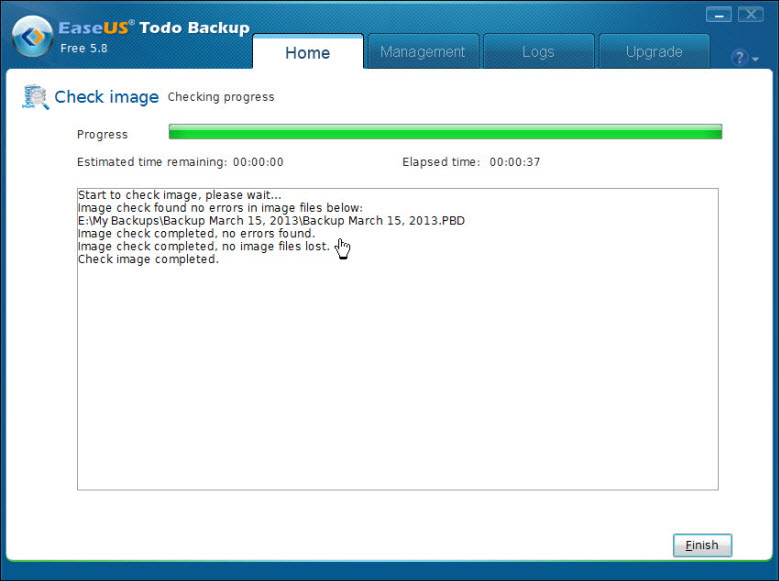The image size is (779, 581).
Task: Open the Upgrade tab
Action: coord(654,52)
